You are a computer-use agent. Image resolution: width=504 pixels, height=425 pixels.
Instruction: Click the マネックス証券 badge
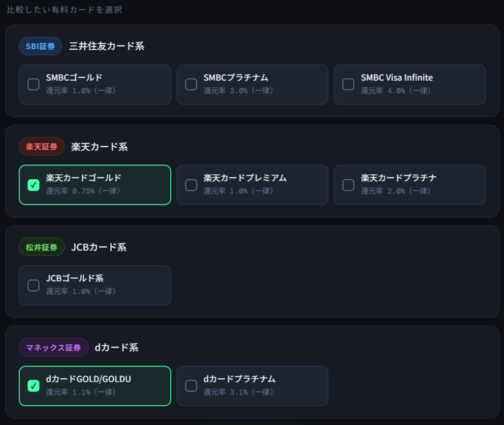[54, 348]
